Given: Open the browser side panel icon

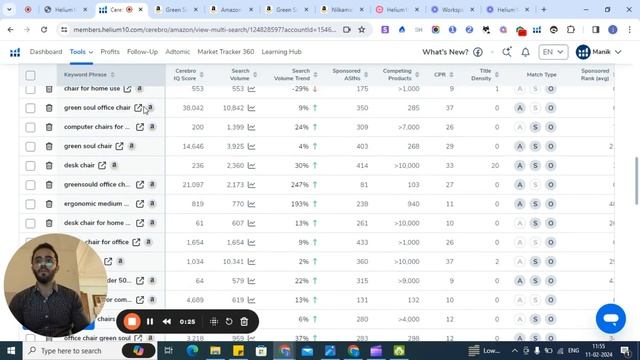Looking at the screenshot, I should point(596,30).
